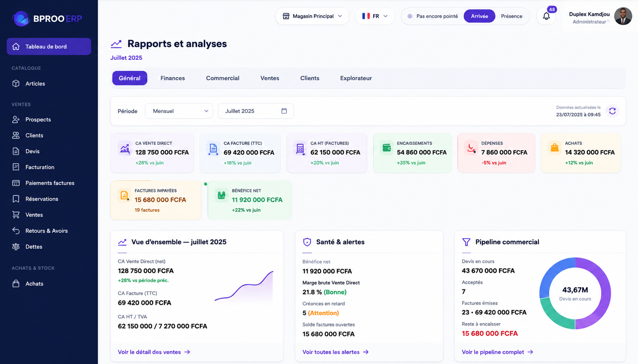Click the CA HT (Facturés) calculator icon
The width and height of the screenshot is (638, 364).
click(300, 148)
